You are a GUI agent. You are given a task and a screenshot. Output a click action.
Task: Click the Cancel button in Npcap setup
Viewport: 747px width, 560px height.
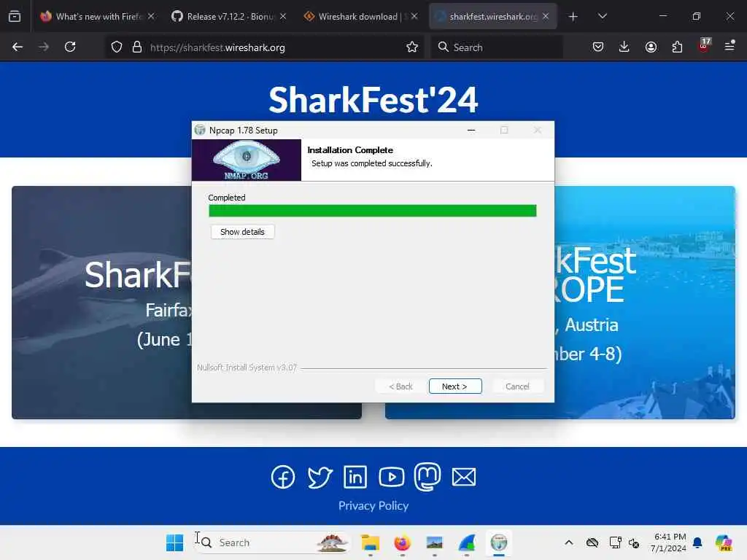[x=517, y=386]
